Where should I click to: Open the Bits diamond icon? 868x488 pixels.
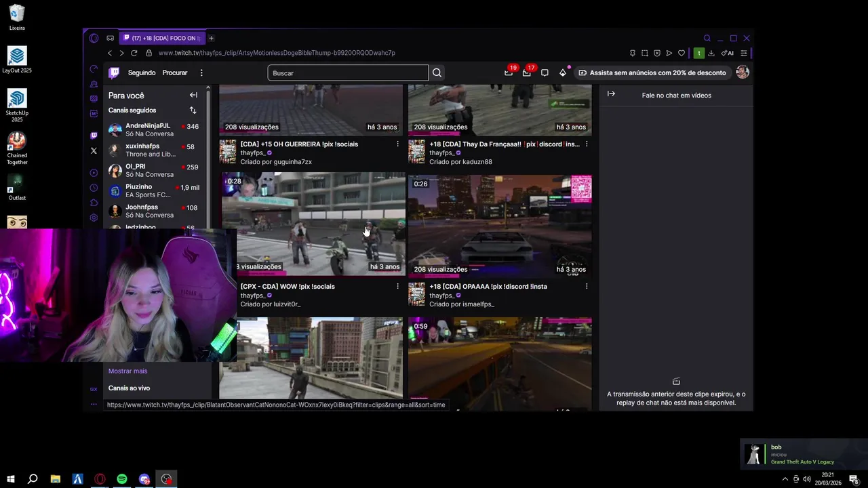click(563, 73)
